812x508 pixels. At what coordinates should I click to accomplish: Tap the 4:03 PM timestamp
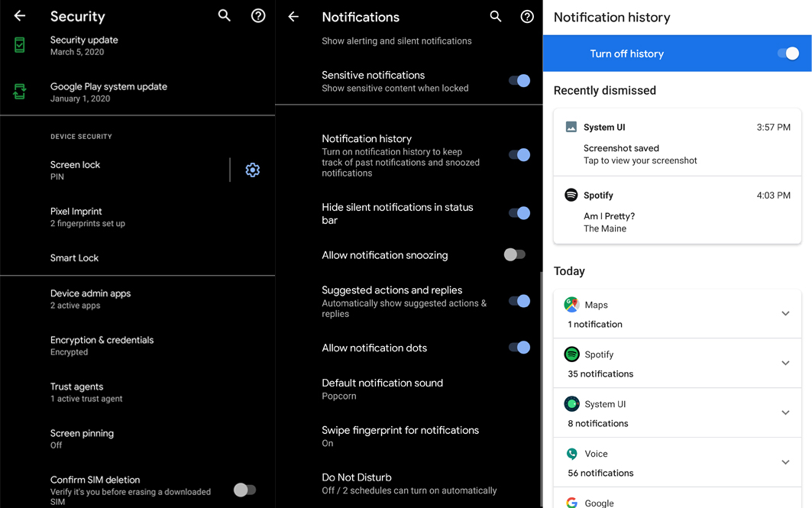[x=773, y=196]
